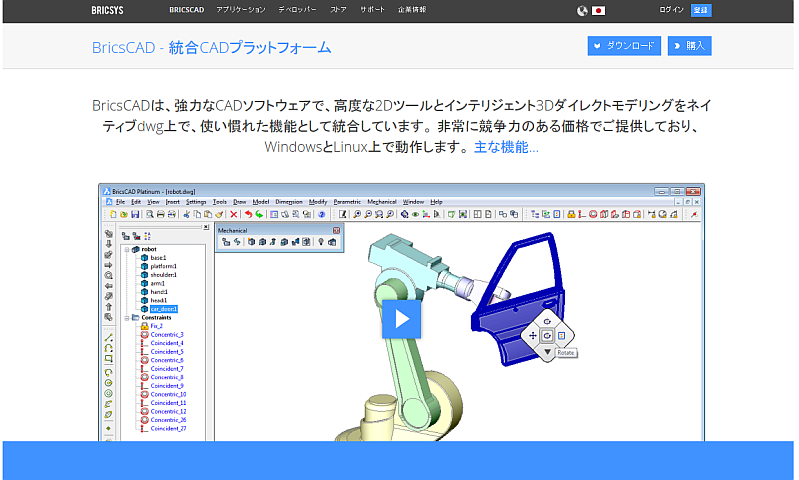
Task: Open the ストア nav item
Action: [x=338, y=10]
